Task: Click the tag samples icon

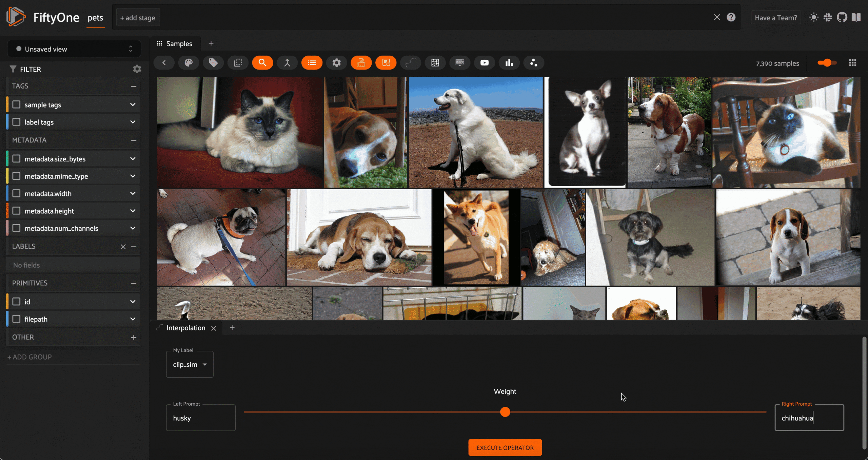Action: (213, 63)
